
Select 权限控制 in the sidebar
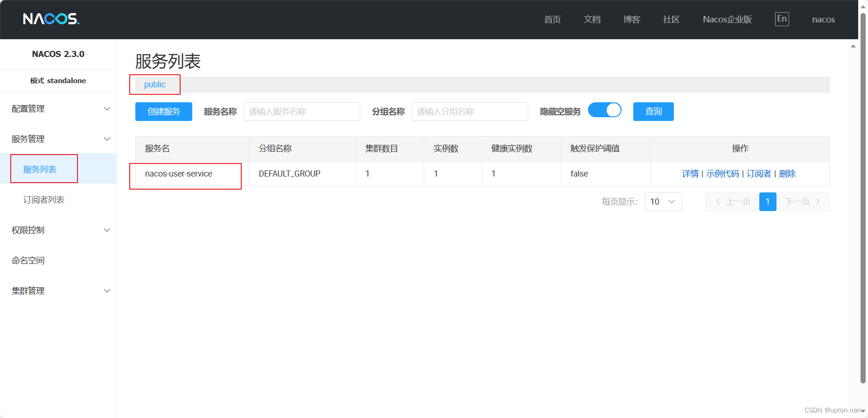coord(28,230)
